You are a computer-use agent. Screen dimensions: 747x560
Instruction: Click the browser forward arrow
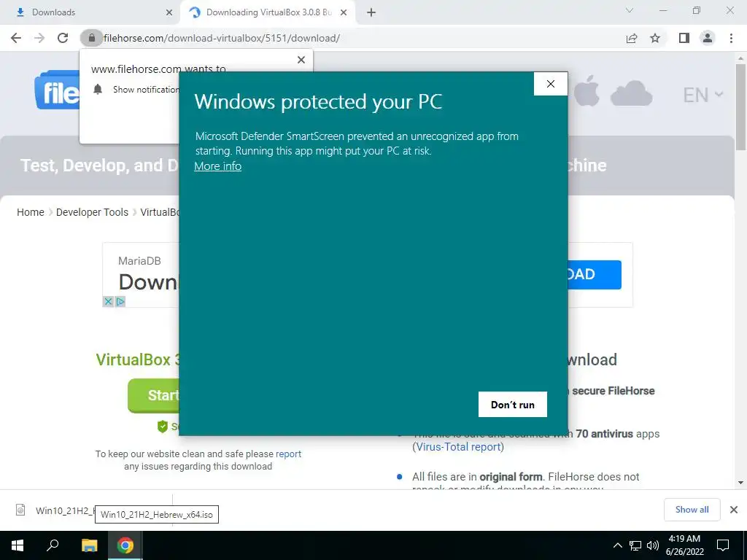pyautogui.click(x=39, y=38)
